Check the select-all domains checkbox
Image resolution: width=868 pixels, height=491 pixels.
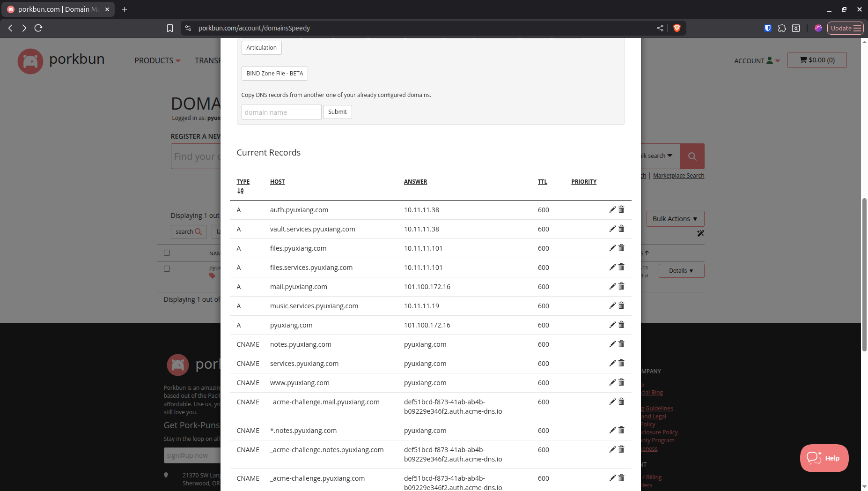coord(167,253)
